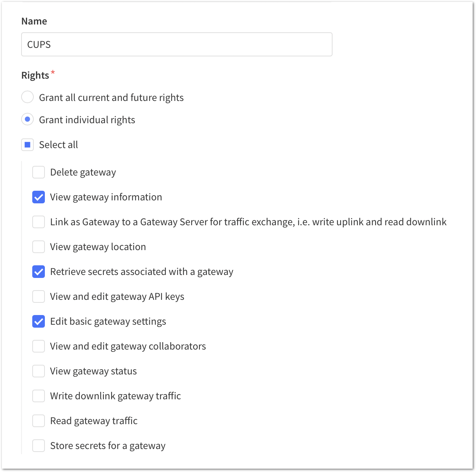The image size is (476, 472).
Task: Enable Store secrets for a gateway
Action: click(39, 446)
